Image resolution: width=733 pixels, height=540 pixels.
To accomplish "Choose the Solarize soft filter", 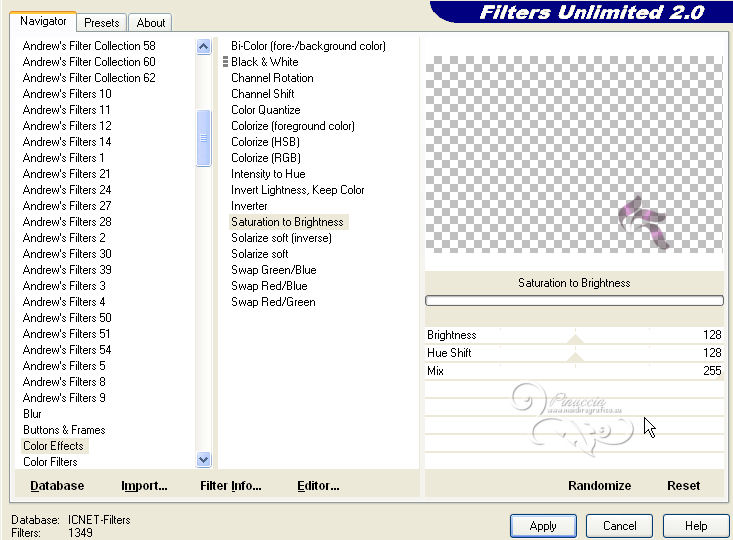I will pos(259,254).
